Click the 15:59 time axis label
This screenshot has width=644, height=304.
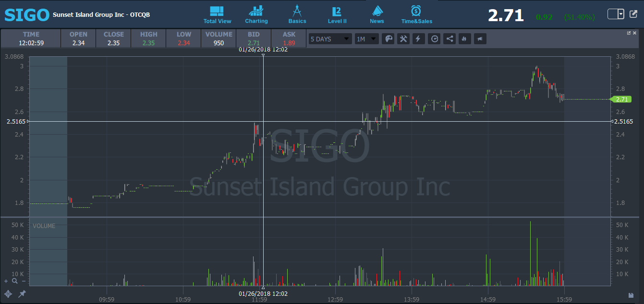tap(564, 299)
